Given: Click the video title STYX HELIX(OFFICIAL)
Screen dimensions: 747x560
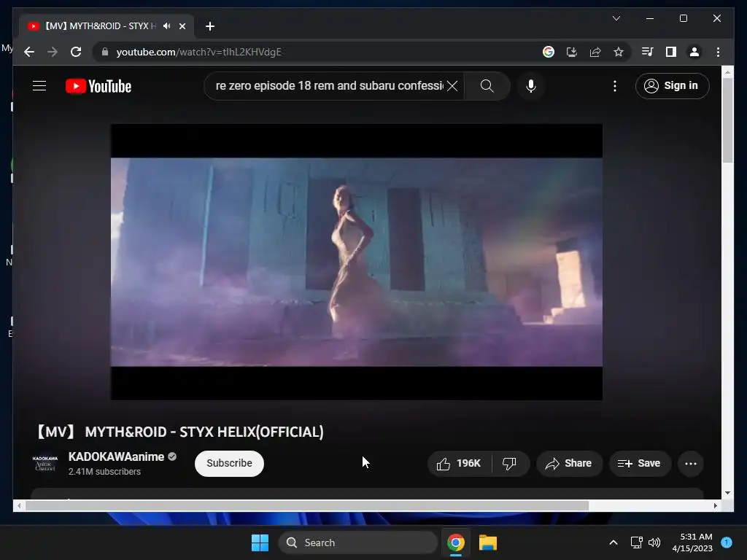Looking at the screenshot, I should 180,432.
